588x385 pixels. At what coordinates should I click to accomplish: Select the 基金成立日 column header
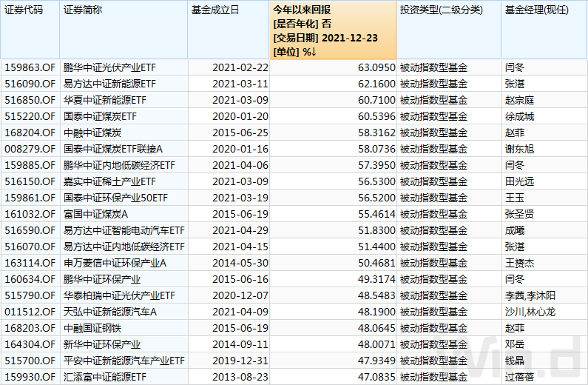click(x=229, y=30)
